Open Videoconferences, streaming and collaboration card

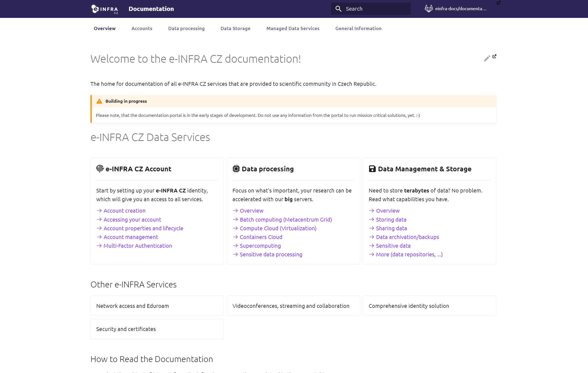pyautogui.click(x=293, y=306)
